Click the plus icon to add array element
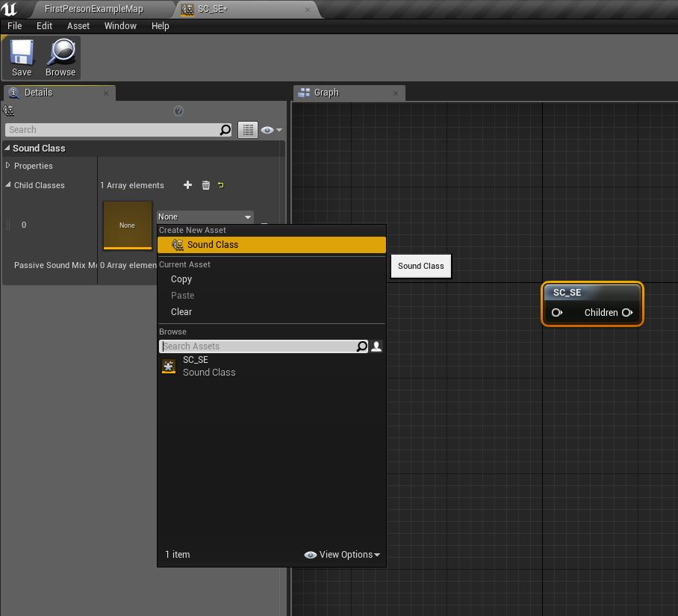The height and width of the screenshot is (616, 678). 187,184
